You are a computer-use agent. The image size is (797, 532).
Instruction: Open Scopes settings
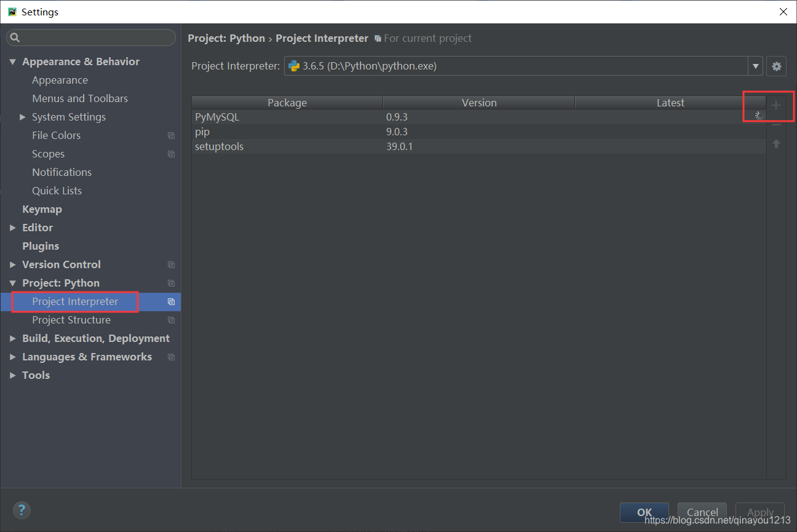coord(48,154)
